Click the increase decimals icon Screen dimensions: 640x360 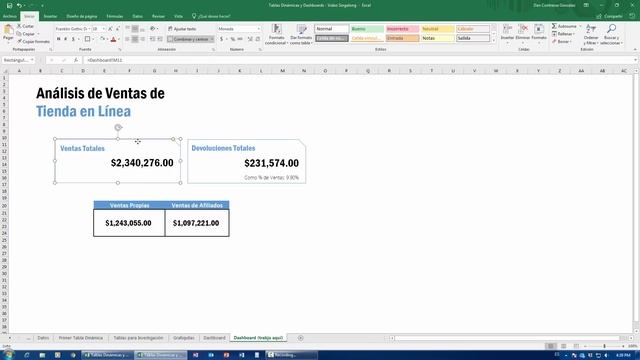coord(250,39)
